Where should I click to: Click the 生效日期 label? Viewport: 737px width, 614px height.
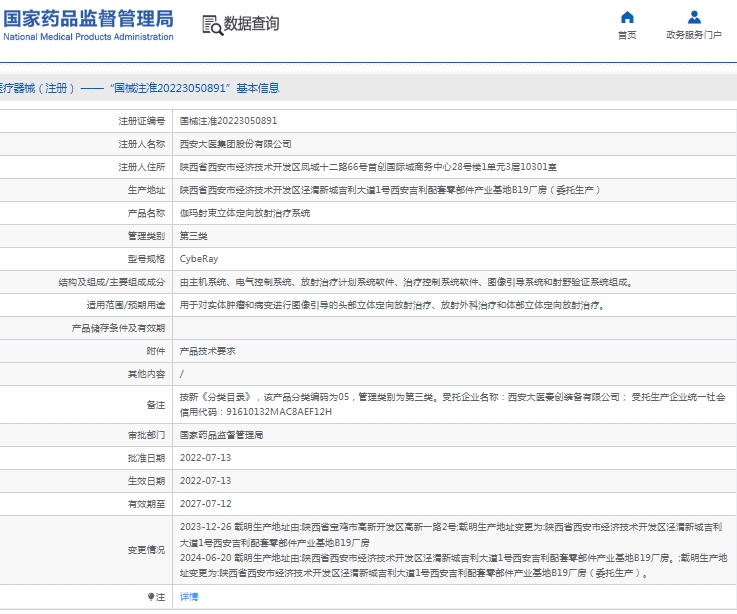point(146,481)
